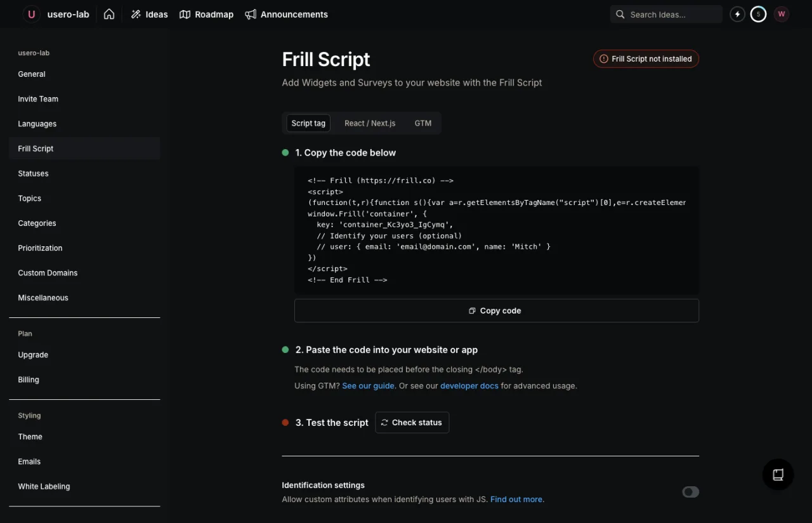Open Categories settings in sidebar
Image resolution: width=812 pixels, height=523 pixels.
[x=84, y=223]
